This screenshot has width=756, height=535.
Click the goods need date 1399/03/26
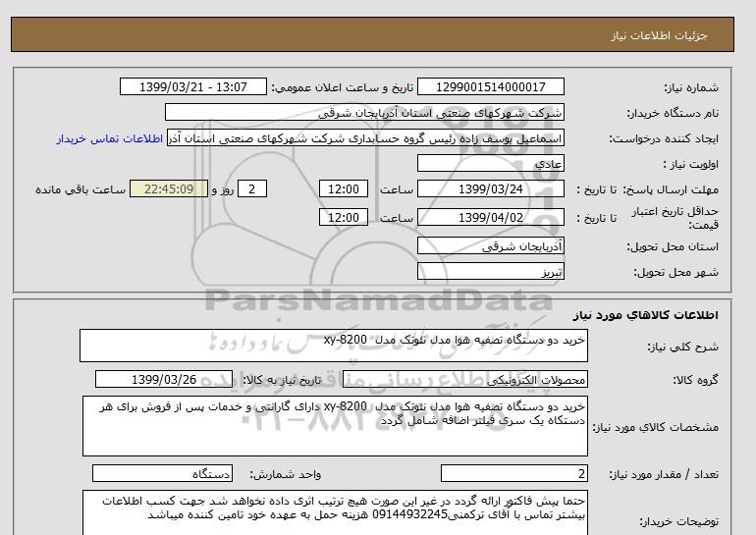(164, 379)
